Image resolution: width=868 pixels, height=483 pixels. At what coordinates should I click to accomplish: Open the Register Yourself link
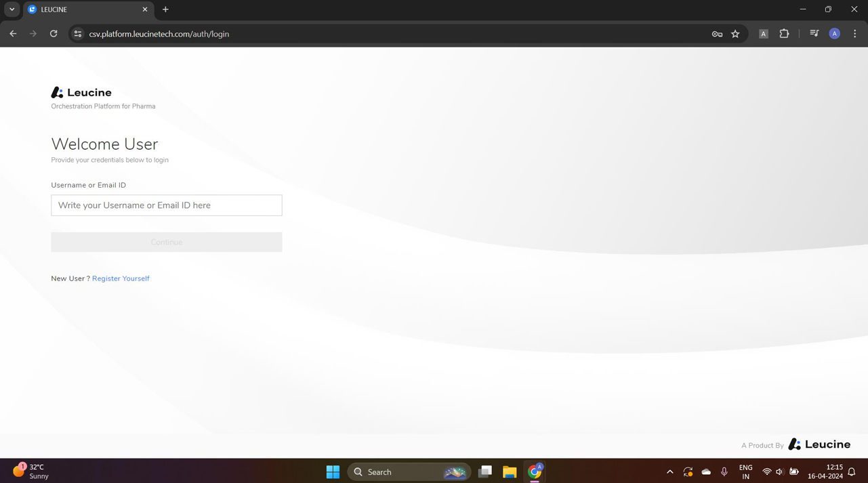[x=121, y=278]
